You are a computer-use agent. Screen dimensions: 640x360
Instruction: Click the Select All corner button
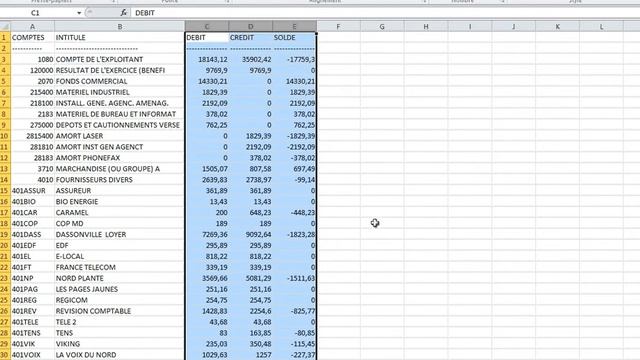tap(5, 27)
